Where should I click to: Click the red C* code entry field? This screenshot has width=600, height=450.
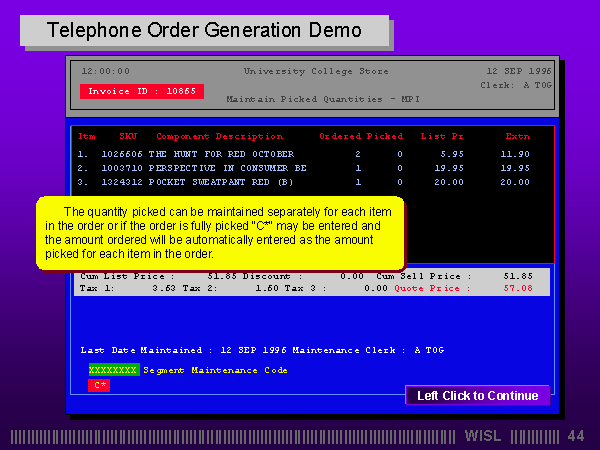tap(99, 385)
